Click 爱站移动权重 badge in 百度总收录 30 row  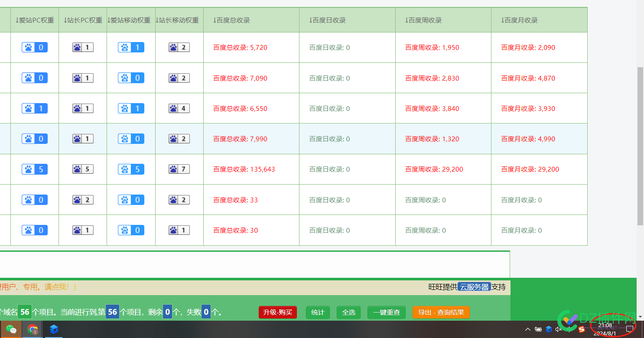tap(131, 230)
